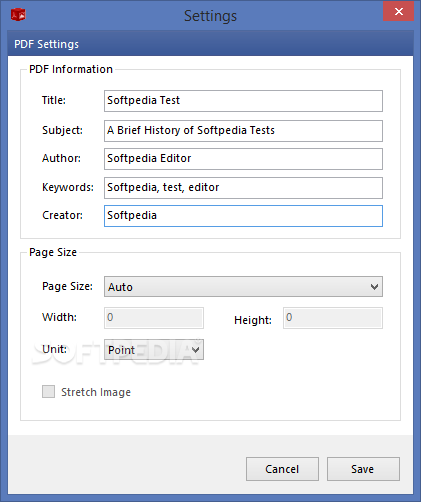Click the Stretch Image label text
The image size is (421, 502).
tap(96, 392)
